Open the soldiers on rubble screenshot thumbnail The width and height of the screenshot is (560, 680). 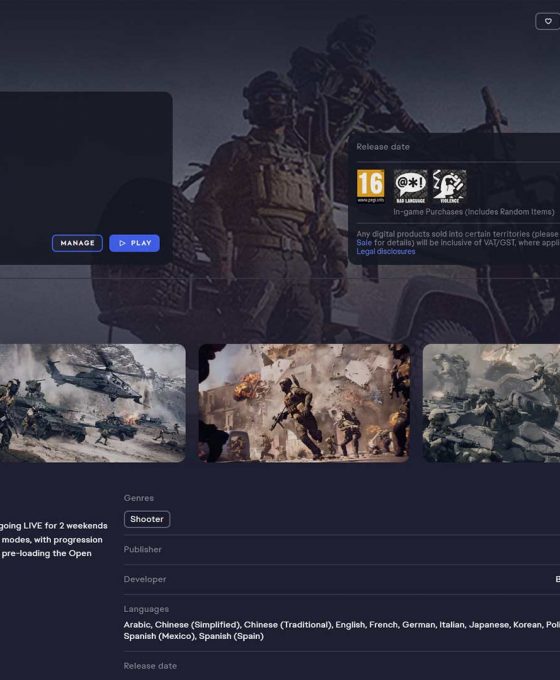tap(491, 403)
